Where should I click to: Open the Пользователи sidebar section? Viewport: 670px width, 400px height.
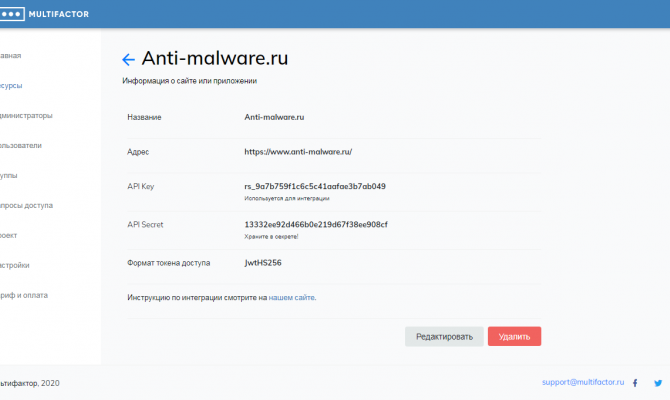[x=21, y=145]
